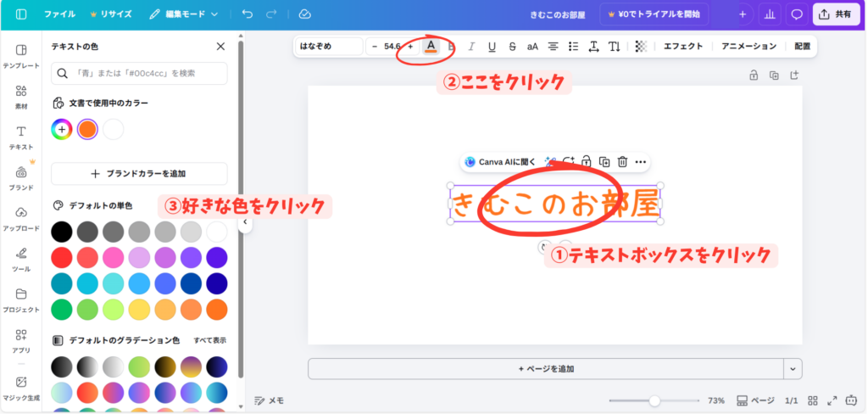Expand the add-page dropdown arrow
868x414 pixels.
pyautogui.click(x=793, y=368)
